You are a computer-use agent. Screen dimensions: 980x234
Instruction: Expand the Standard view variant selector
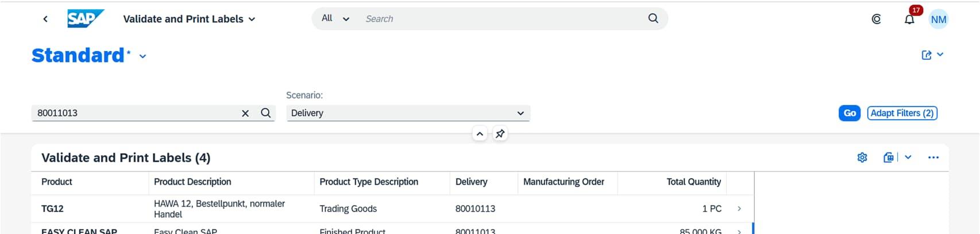pos(142,56)
